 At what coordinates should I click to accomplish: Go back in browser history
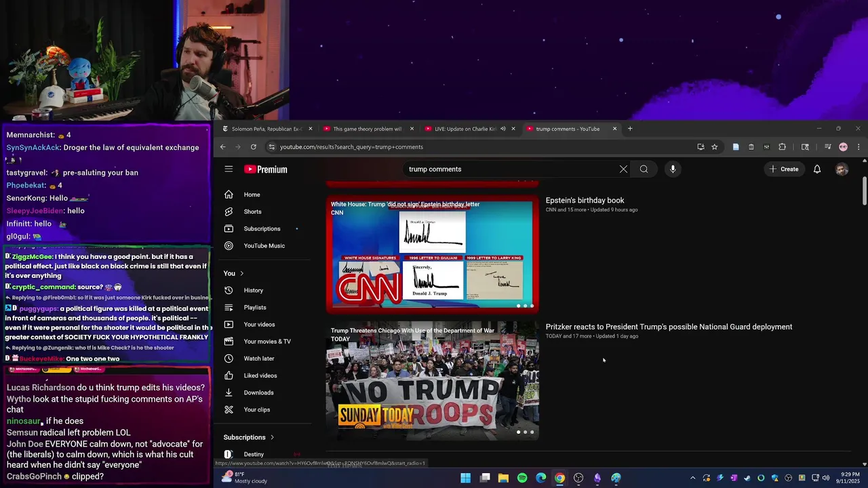(222, 147)
